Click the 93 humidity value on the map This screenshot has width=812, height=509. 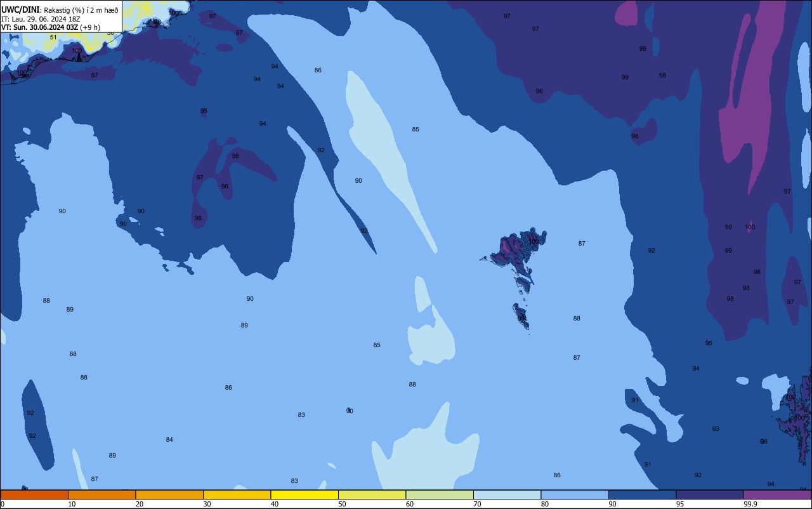[x=716, y=429]
